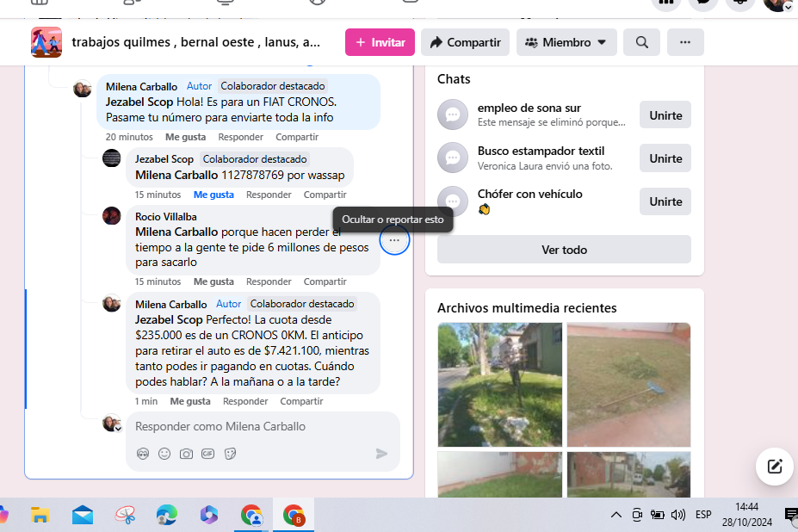798x532 pixels.
Task: Open Microsoft Edge from the taskbar
Action: coord(167,516)
